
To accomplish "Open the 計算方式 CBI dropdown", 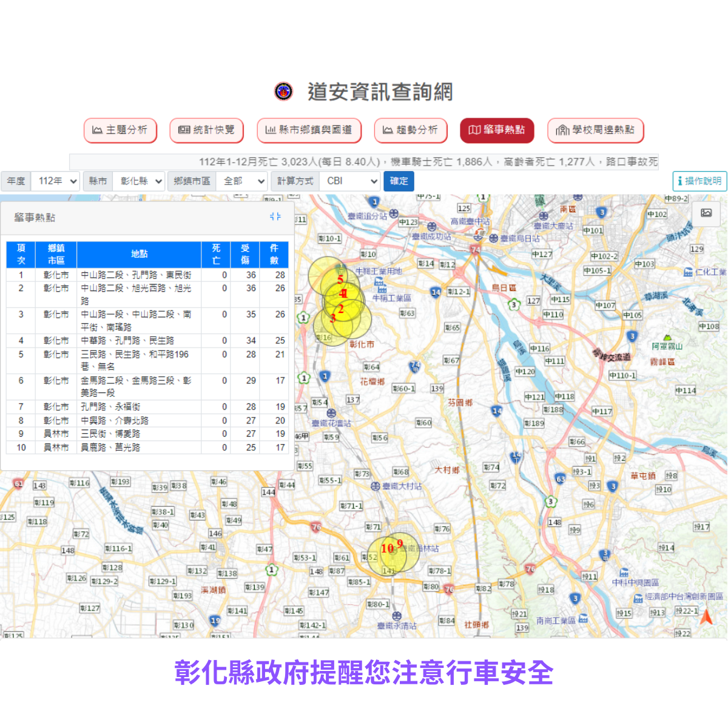I will pos(350,181).
